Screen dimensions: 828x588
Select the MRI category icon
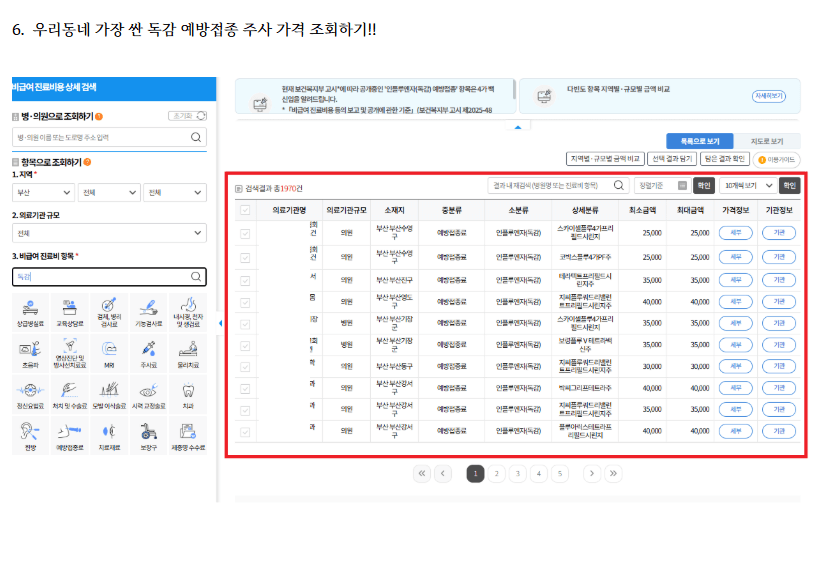point(109,351)
